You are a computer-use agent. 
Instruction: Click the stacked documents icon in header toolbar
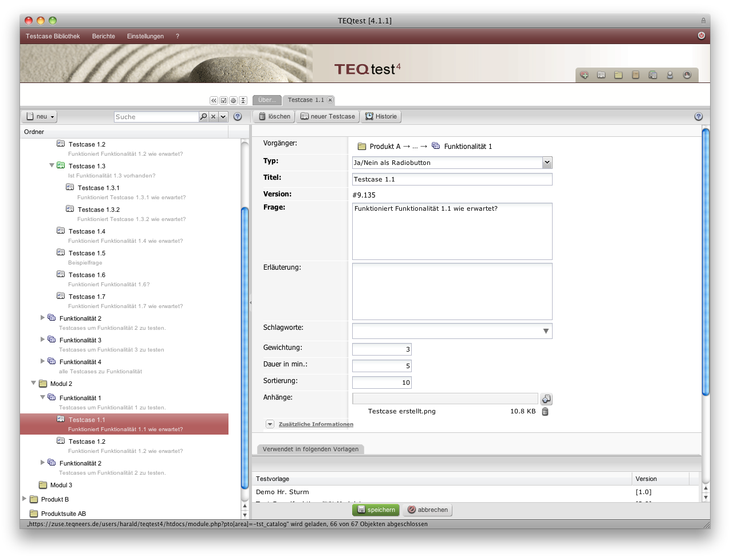point(653,75)
